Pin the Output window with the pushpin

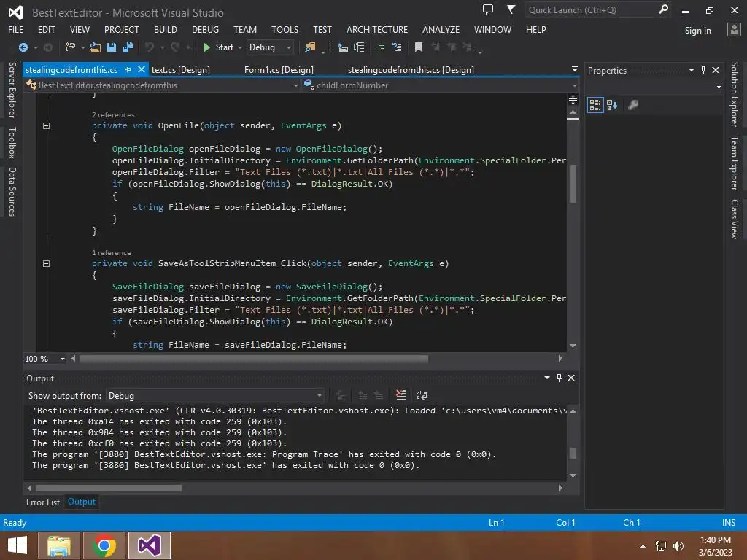[x=560, y=378]
